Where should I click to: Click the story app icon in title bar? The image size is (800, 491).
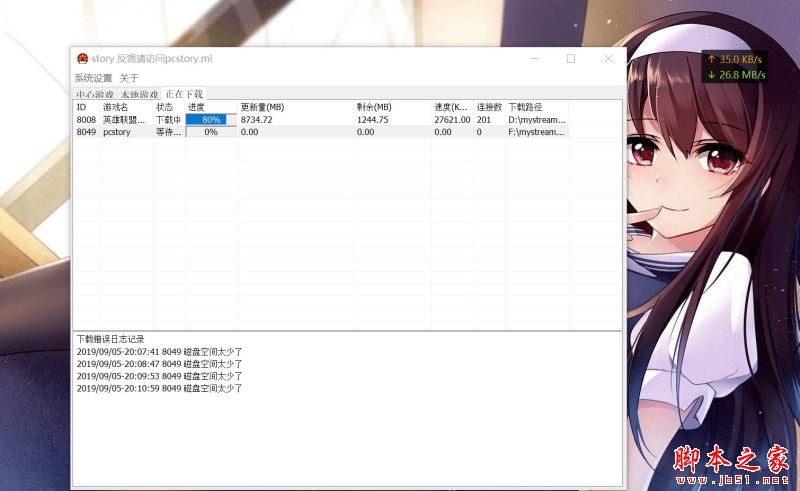point(82,59)
